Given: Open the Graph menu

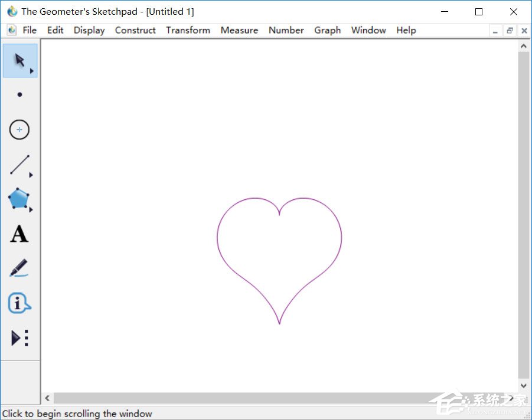Looking at the screenshot, I should pos(327,30).
